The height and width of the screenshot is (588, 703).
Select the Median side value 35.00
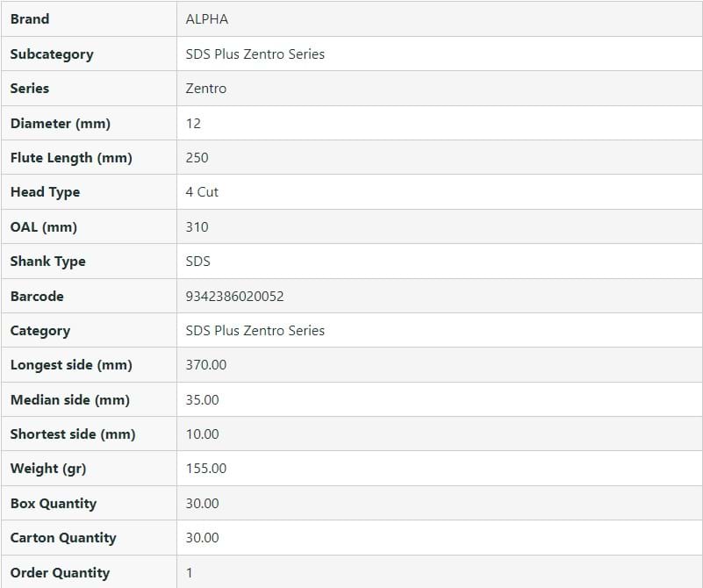(203, 400)
